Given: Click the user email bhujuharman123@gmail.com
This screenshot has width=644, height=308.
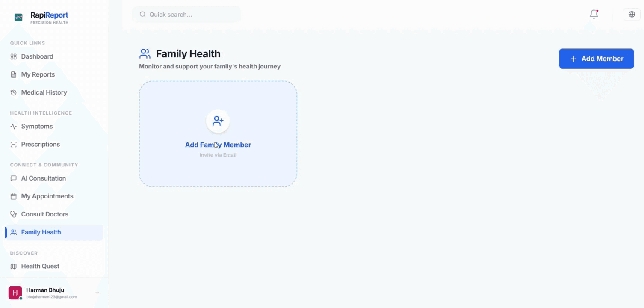Looking at the screenshot, I should pos(51,297).
